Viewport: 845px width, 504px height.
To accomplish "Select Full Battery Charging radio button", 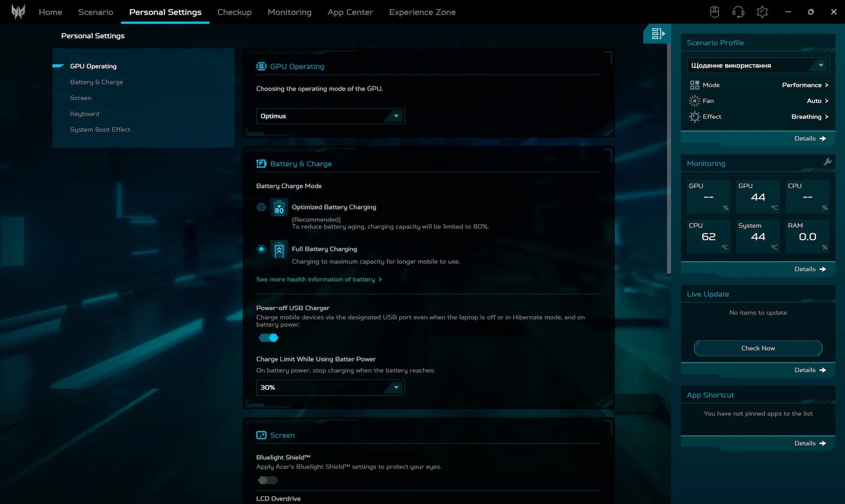I will tap(261, 249).
